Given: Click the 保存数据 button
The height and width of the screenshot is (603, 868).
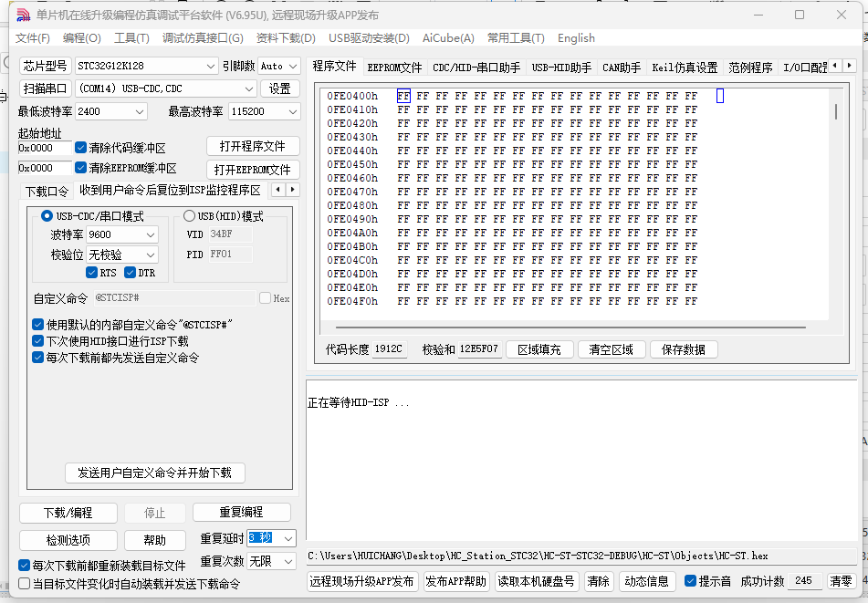Looking at the screenshot, I should click(x=684, y=349).
